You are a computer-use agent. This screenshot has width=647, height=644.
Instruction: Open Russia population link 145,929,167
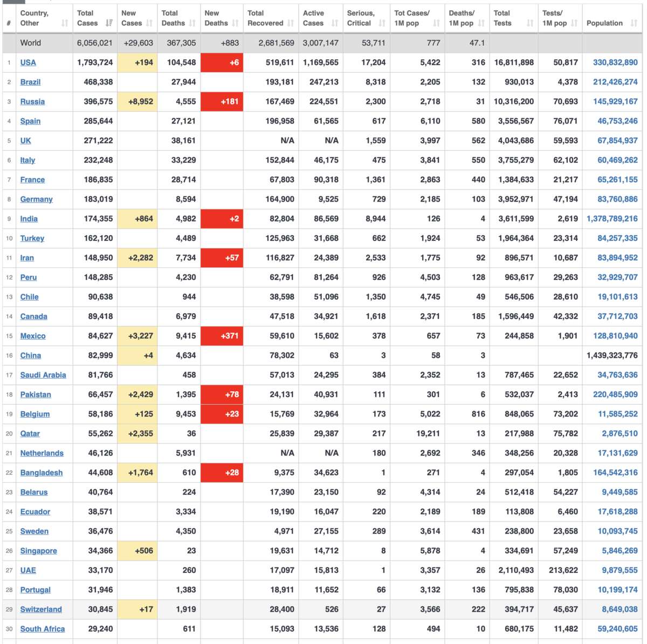615,101
